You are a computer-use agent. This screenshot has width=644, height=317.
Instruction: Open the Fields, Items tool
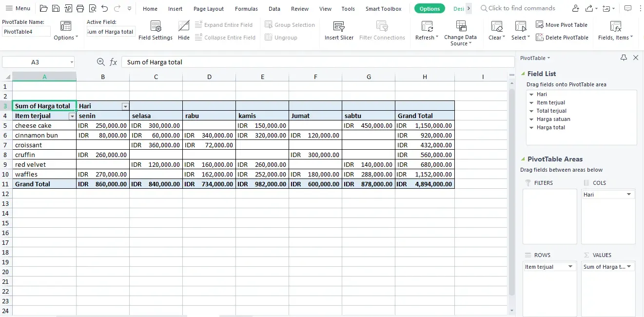pos(615,29)
